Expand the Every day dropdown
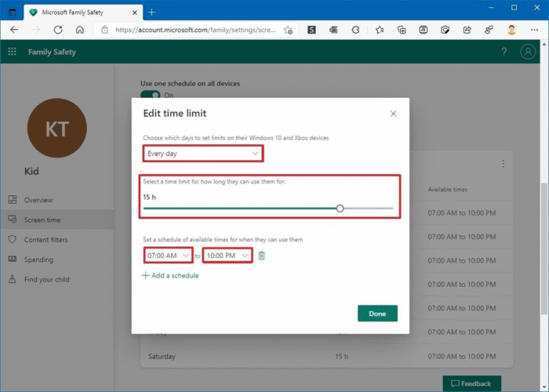The image size is (549, 392). pos(202,154)
